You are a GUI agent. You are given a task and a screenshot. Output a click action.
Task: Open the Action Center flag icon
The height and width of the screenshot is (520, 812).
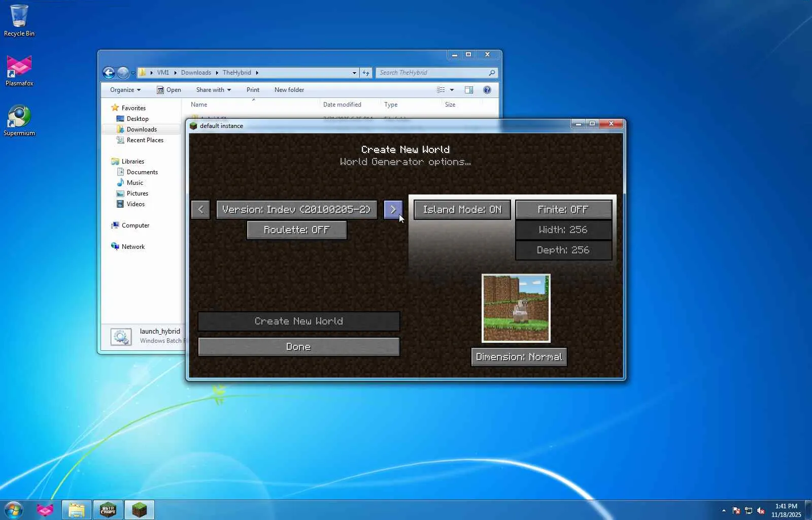736,510
